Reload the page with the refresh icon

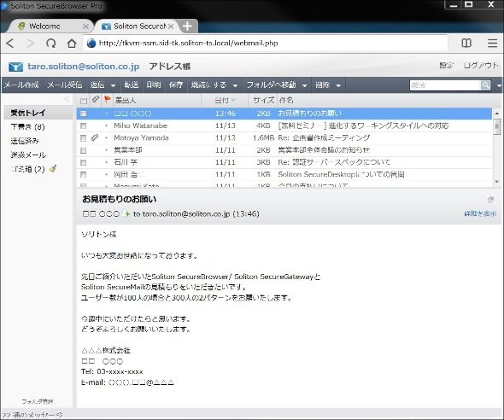50,43
